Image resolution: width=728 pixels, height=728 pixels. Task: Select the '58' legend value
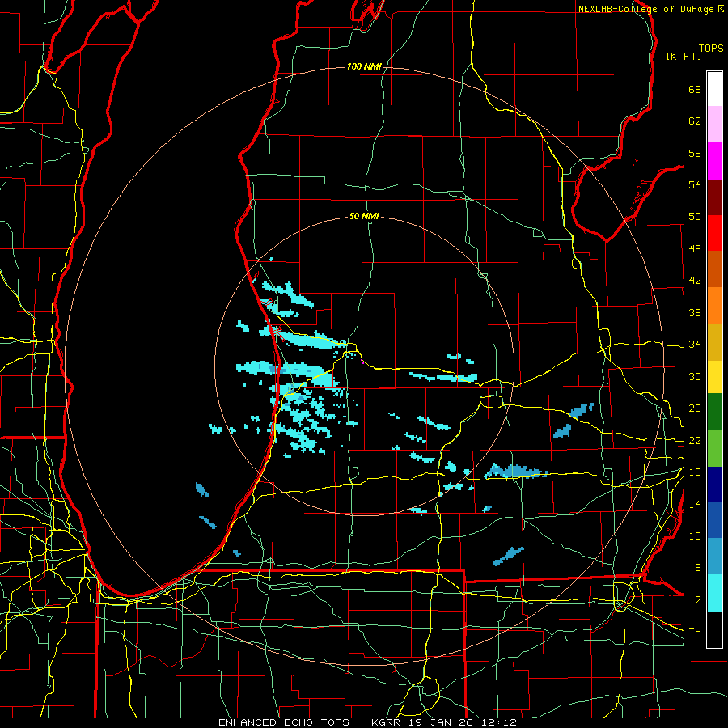coord(695,153)
